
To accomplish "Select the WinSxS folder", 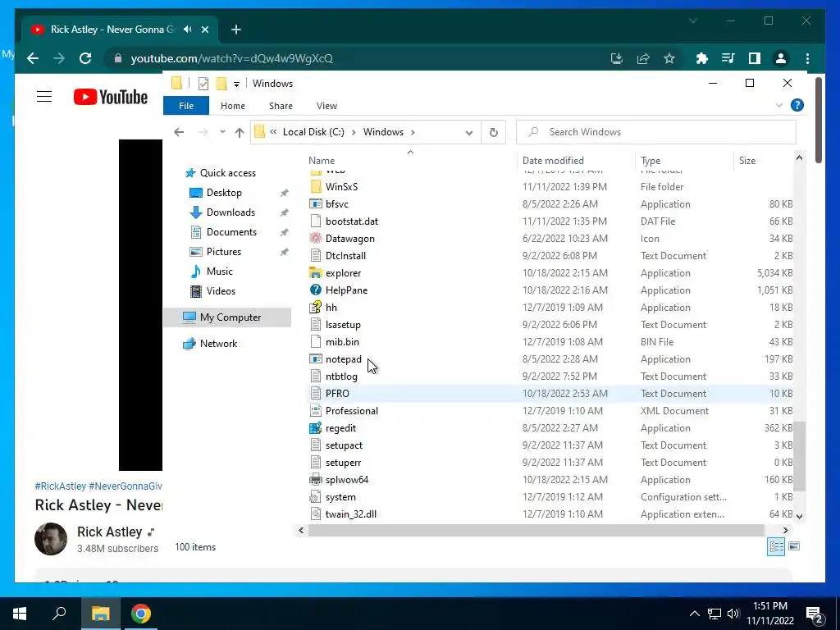I will coord(341,186).
